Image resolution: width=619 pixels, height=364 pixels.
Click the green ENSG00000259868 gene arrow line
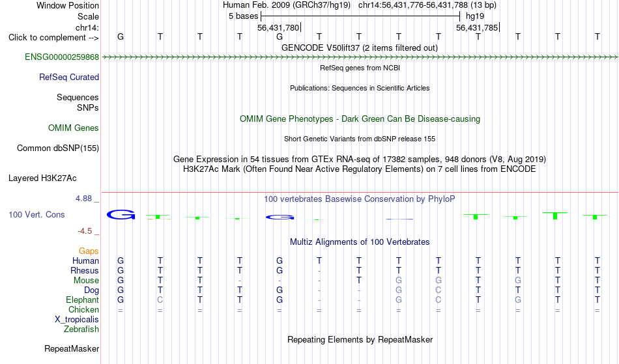coord(360,57)
